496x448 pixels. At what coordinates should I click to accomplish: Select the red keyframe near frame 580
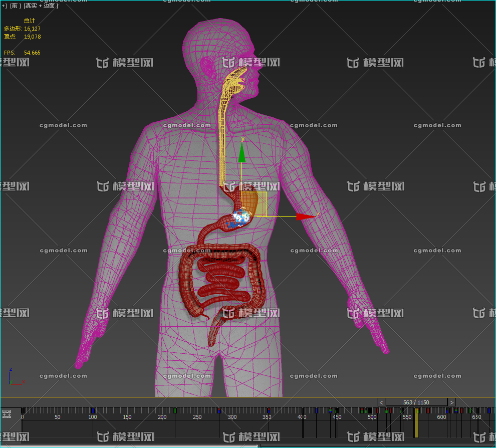point(428,411)
